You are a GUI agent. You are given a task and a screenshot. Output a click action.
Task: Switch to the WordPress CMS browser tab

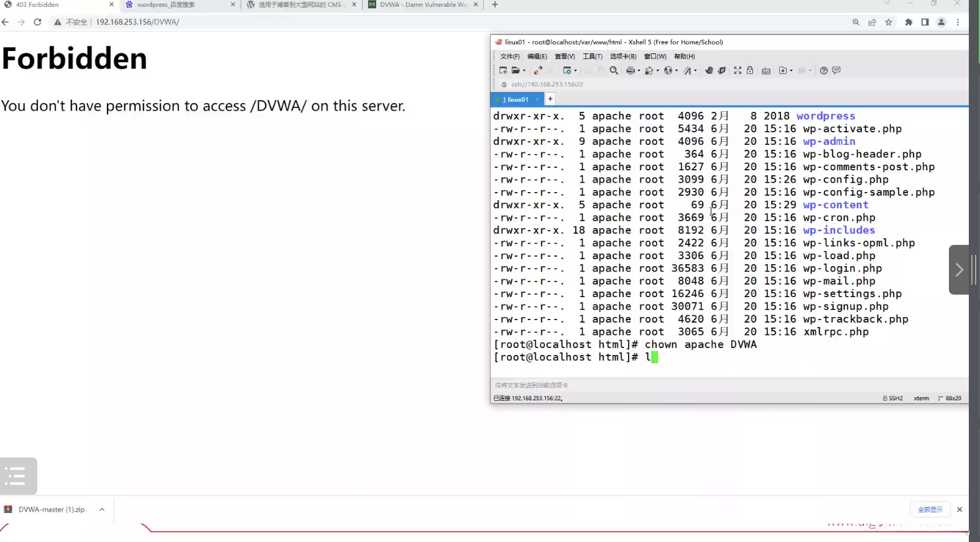tap(302, 4)
